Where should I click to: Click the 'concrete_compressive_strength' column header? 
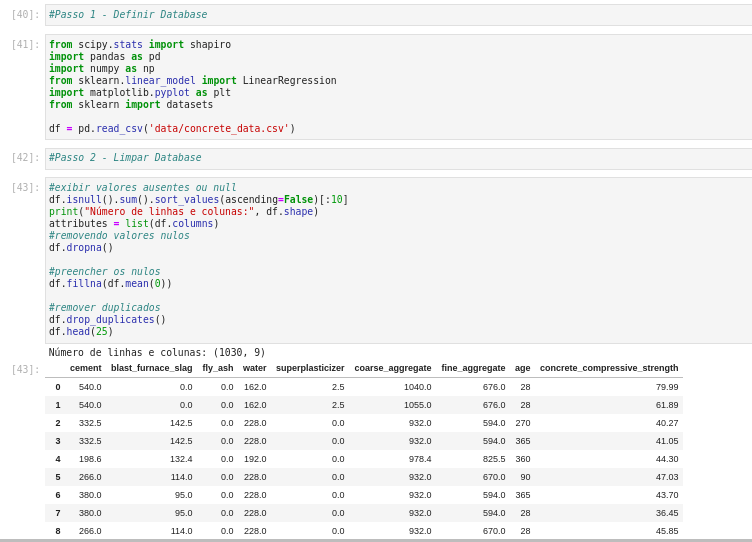609,368
